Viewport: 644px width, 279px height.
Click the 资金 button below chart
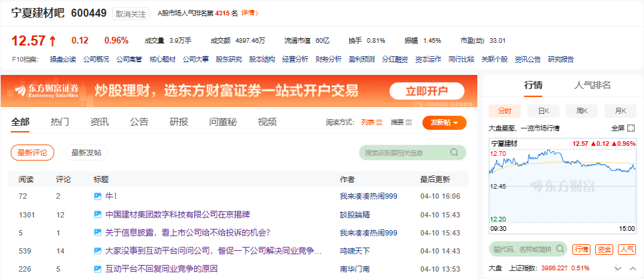(x=604, y=249)
